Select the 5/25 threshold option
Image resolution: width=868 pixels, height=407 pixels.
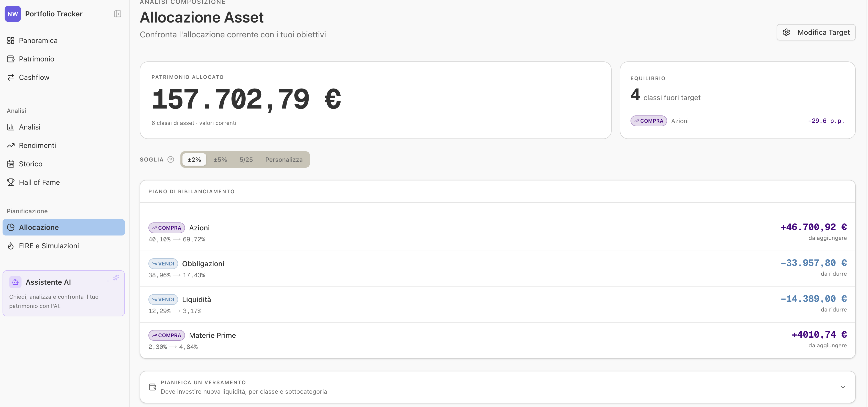click(246, 160)
